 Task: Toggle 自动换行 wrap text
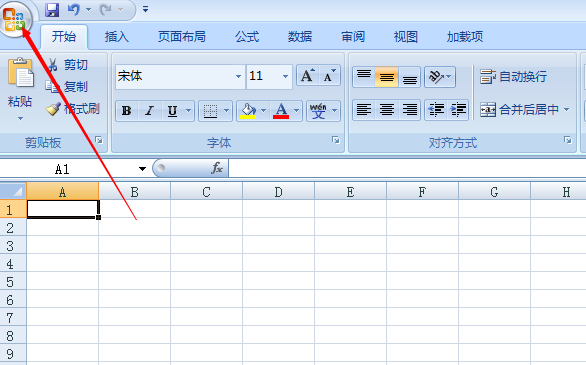pyautogui.click(x=513, y=77)
